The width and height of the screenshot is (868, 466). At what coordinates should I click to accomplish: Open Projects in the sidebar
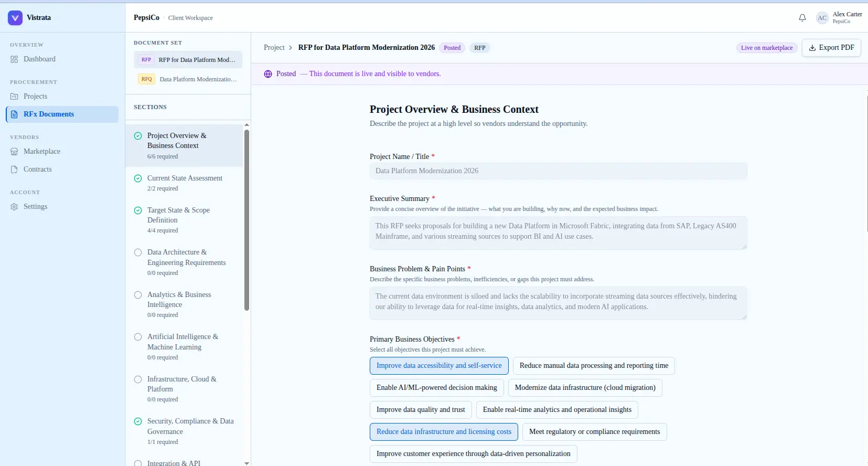[62, 97]
